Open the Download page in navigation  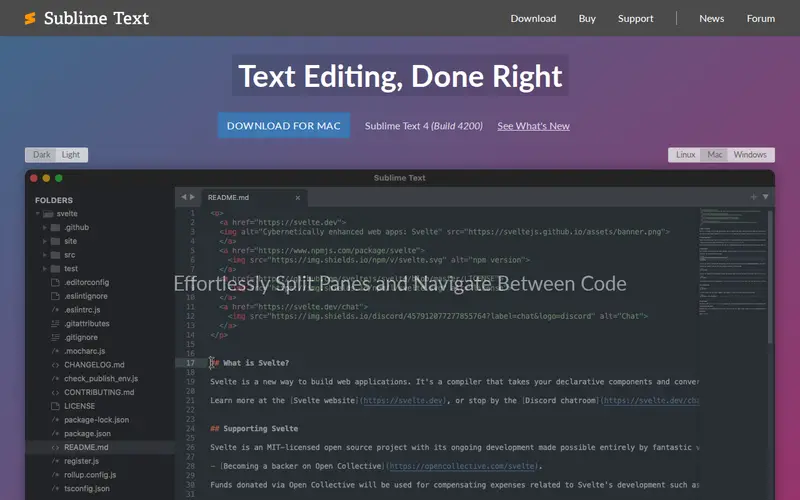click(x=533, y=18)
